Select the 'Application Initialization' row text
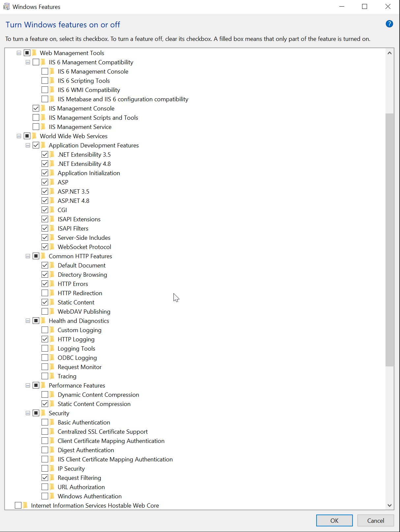Screen dimensions: 400x532 pos(89,173)
